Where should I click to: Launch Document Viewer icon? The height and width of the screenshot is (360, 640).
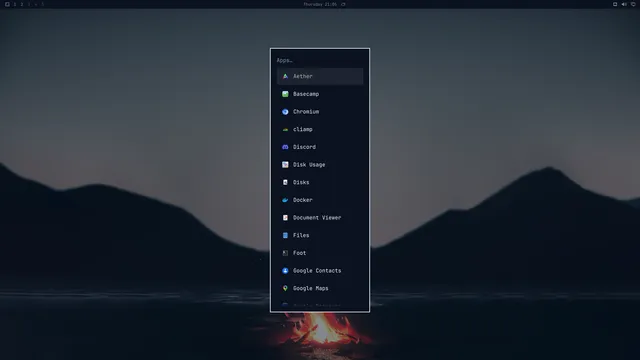point(285,218)
